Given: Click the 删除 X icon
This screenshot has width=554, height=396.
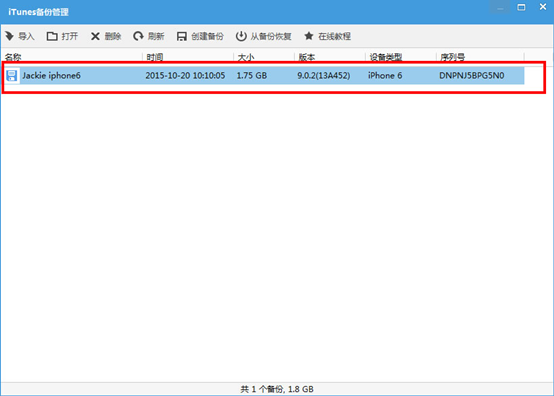Looking at the screenshot, I should 95,36.
